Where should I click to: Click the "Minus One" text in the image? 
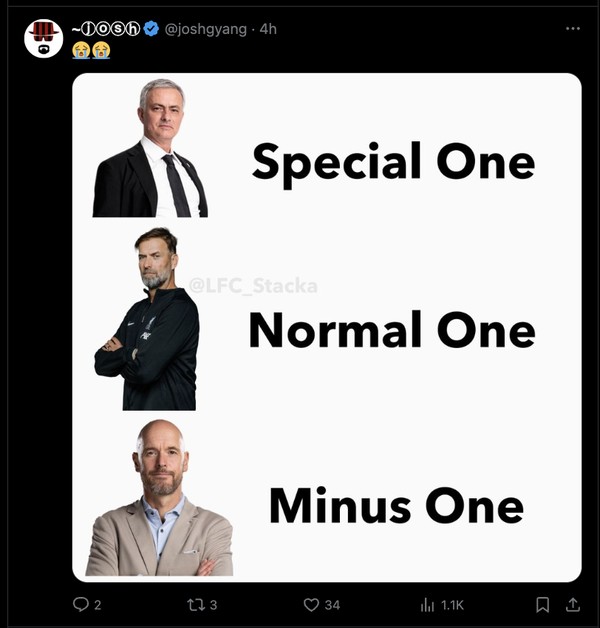click(x=395, y=505)
